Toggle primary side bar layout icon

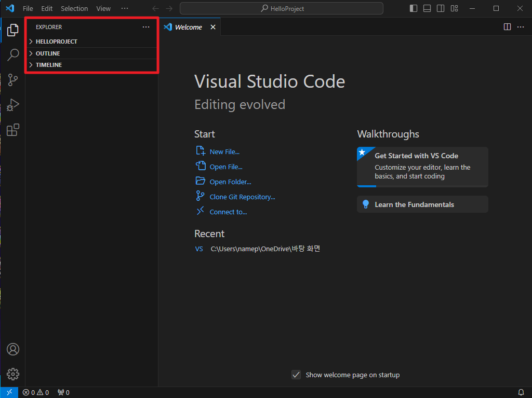(x=413, y=8)
